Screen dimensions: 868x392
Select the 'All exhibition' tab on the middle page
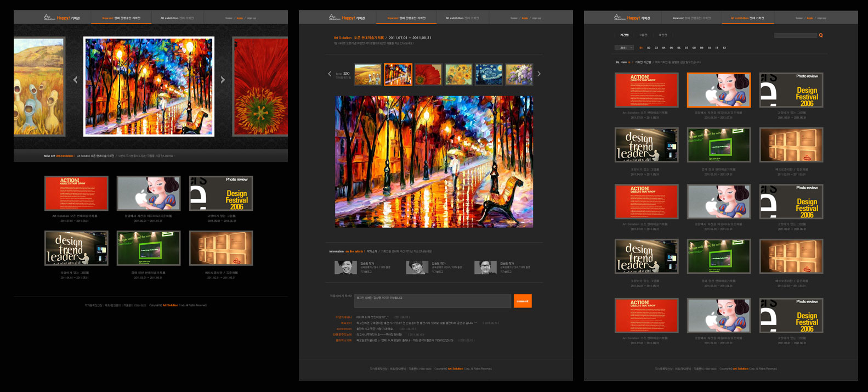tap(462, 18)
